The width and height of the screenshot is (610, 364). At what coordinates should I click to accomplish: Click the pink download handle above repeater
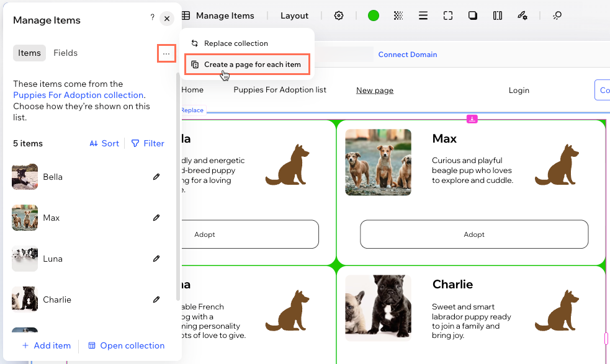point(472,119)
